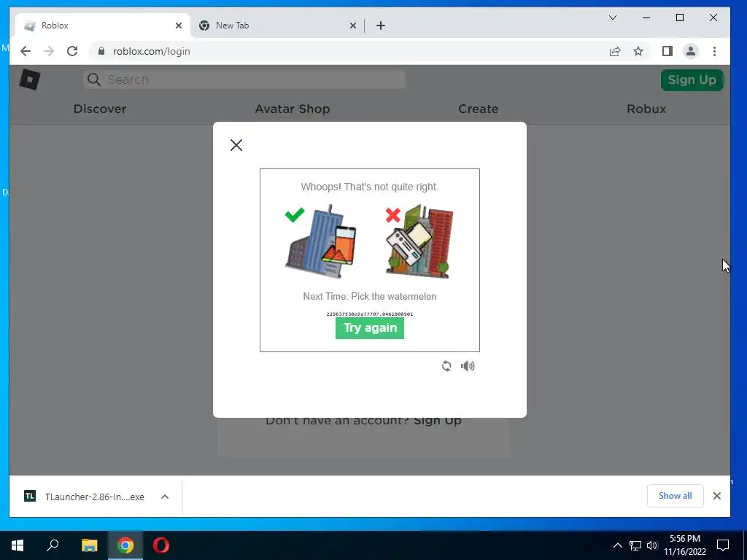Screen dimensions: 747x560
Task: Launch Opera from the taskbar
Action: pos(161,545)
